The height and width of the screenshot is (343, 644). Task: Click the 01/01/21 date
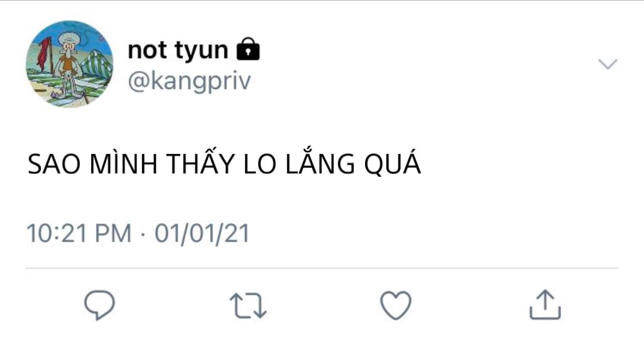tap(203, 233)
